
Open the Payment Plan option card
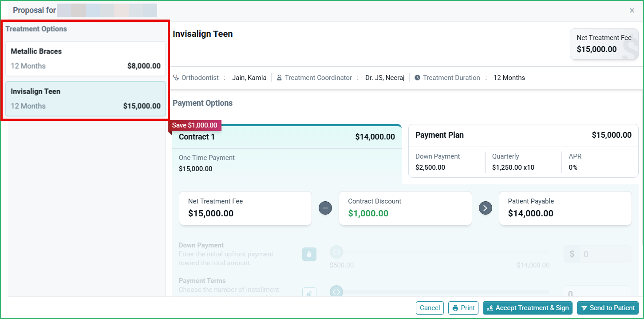point(523,151)
